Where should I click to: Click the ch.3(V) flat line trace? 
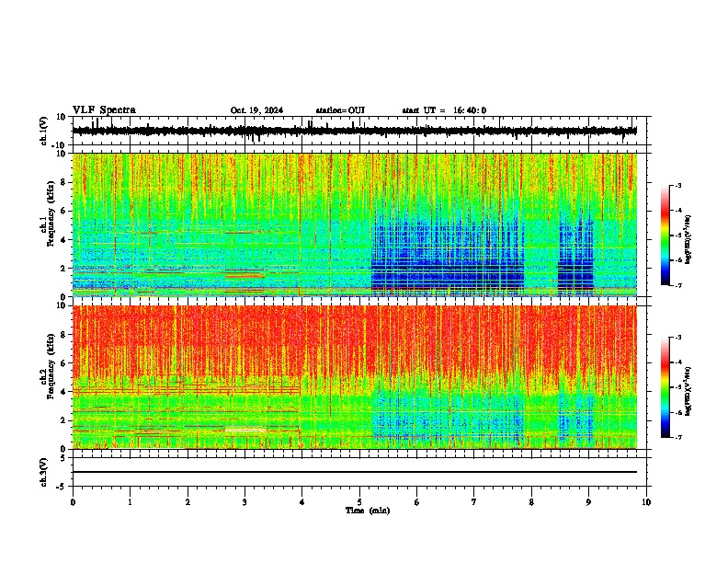click(x=354, y=472)
